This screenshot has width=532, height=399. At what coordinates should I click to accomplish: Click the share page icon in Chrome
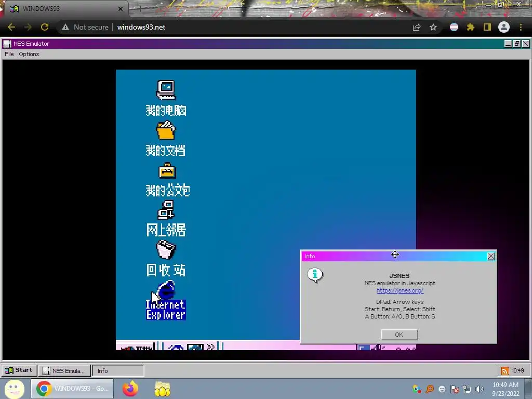[x=417, y=27]
